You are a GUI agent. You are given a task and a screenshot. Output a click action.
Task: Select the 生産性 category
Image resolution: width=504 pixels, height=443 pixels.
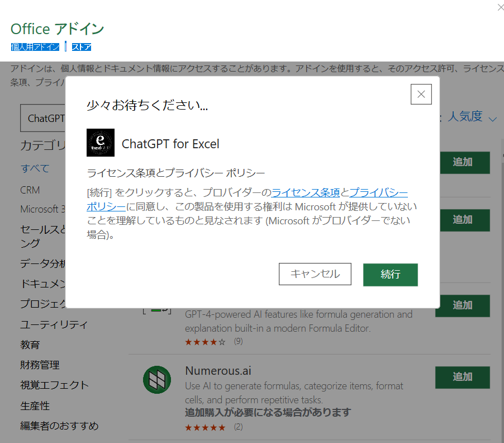(35, 406)
